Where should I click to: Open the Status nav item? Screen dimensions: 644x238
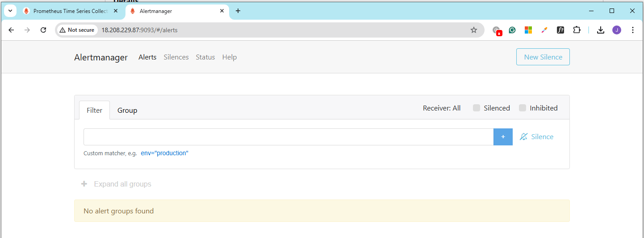[205, 57]
